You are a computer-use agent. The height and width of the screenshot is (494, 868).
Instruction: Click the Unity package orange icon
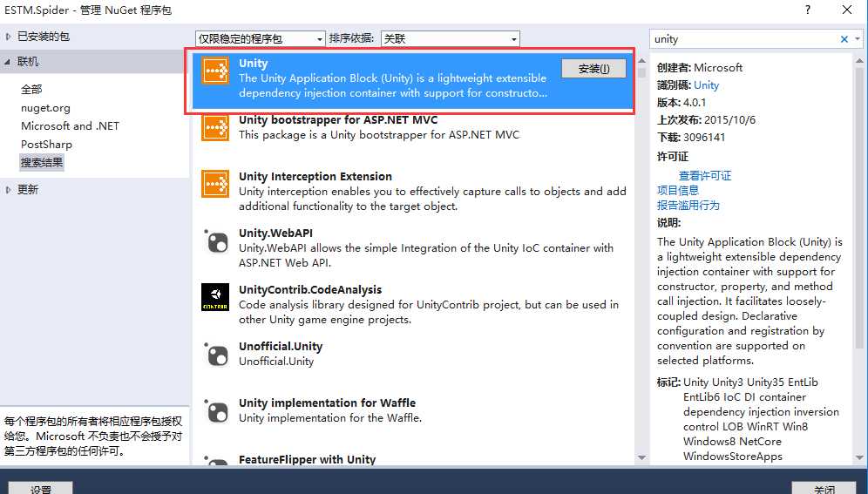tap(214, 71)
